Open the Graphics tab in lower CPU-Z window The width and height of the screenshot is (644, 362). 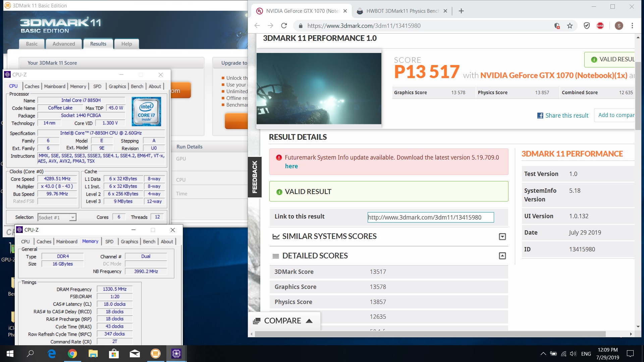click(129, 241)
